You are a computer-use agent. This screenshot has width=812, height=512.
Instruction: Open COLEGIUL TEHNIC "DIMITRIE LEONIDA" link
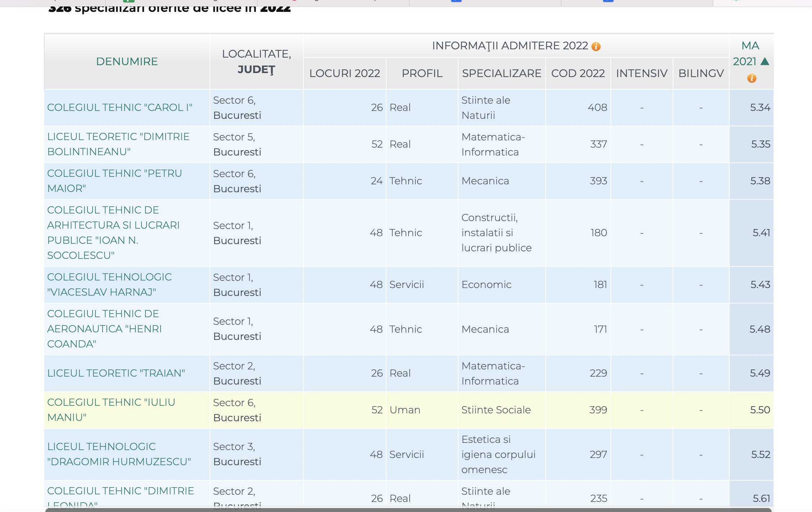(x=120, y=491)
